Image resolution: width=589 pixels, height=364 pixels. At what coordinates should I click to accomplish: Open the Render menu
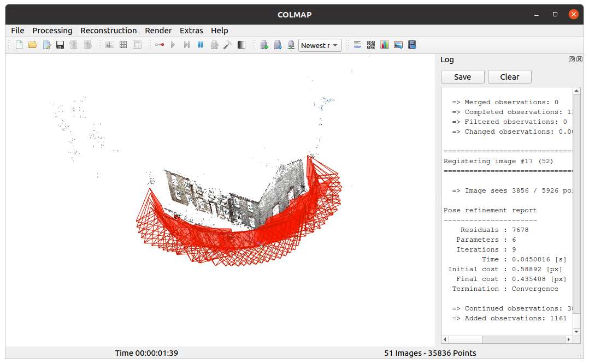point(158,31)
